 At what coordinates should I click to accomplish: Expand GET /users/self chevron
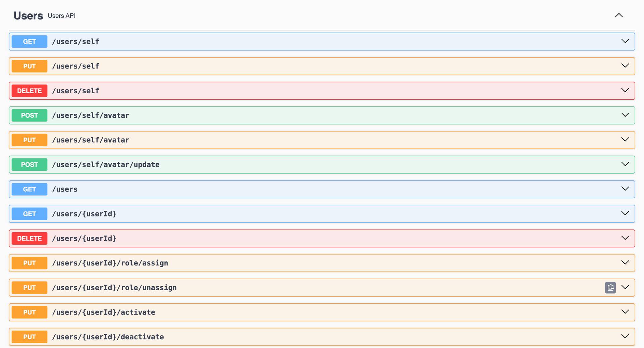point(625,41)
